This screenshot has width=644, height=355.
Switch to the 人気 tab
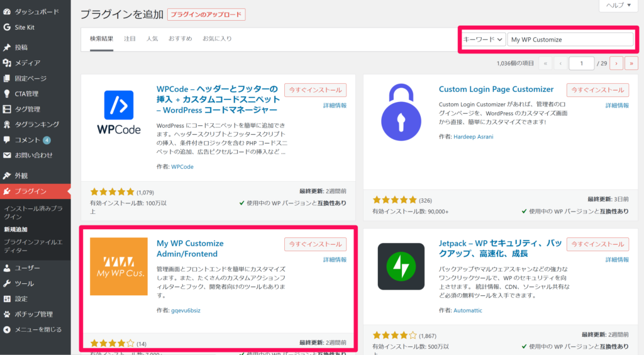pyautogui.click(x=152, y=39)
